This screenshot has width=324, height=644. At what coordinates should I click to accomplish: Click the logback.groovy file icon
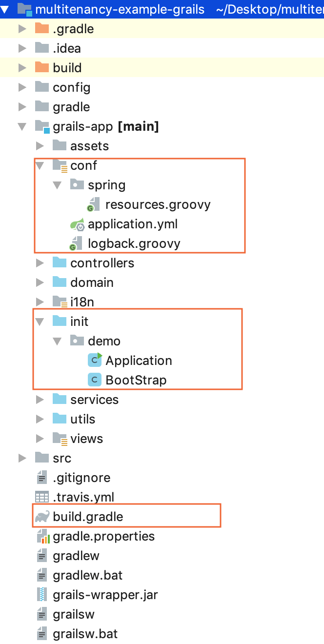(77, 243)
